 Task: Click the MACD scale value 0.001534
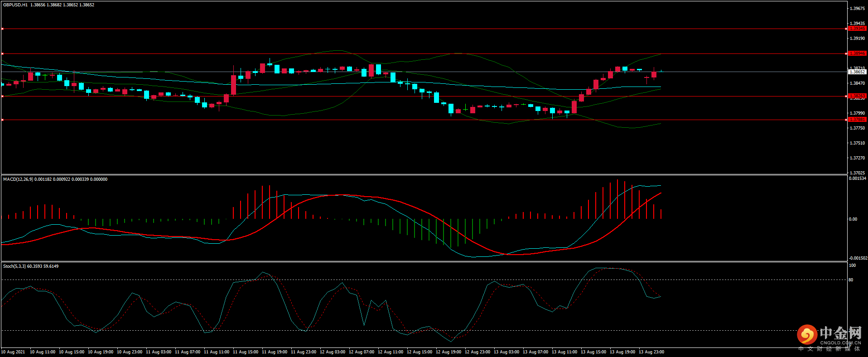(858, 178)
